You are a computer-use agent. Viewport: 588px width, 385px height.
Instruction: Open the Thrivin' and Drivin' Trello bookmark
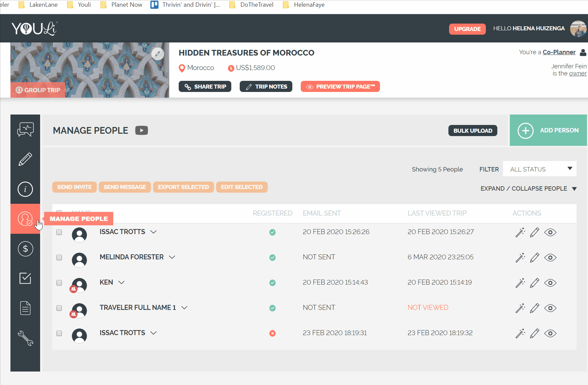[185, 5]
